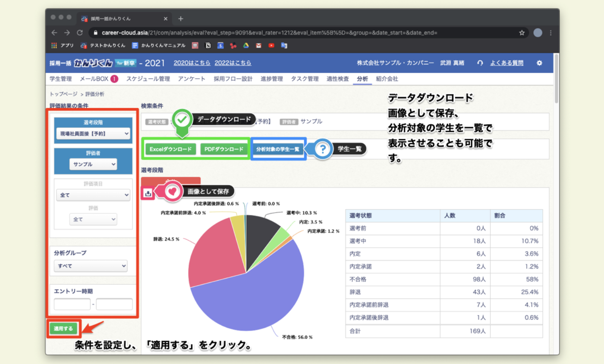The width and height of the screenshot is (604, 364).
Task: Open the 評価者 dropdown showing サンプル
Action: tap(93, 164)
